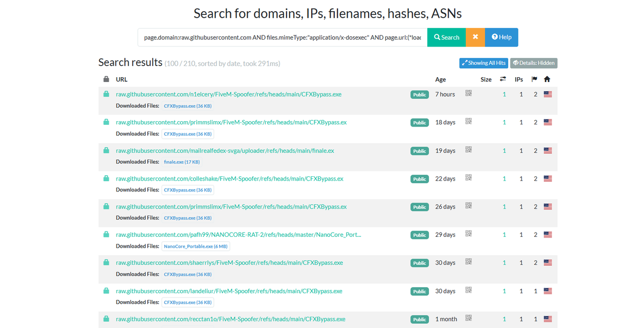Toggle the Showing All Hits button
The height and width of the screenshot is (328, 644).
[484, 63]
